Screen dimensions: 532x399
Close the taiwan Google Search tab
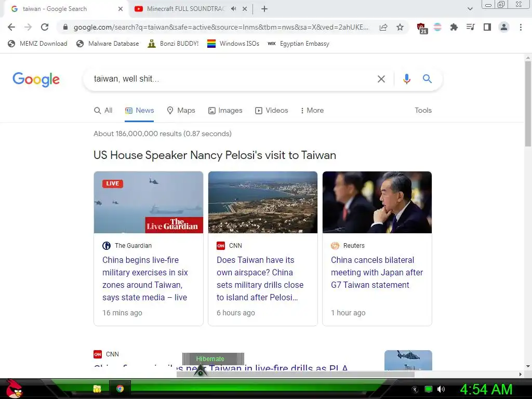coord(121,9)
